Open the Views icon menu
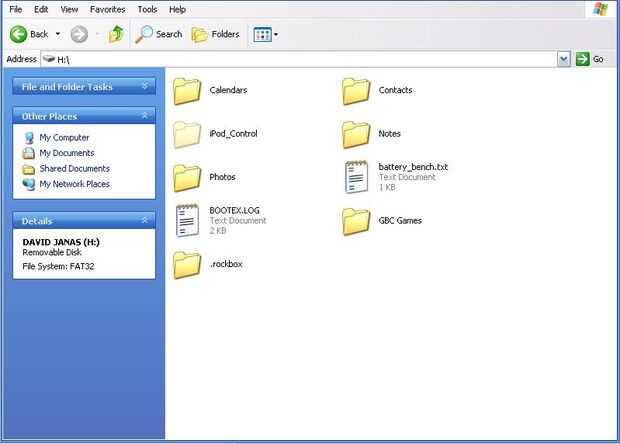 265,34
